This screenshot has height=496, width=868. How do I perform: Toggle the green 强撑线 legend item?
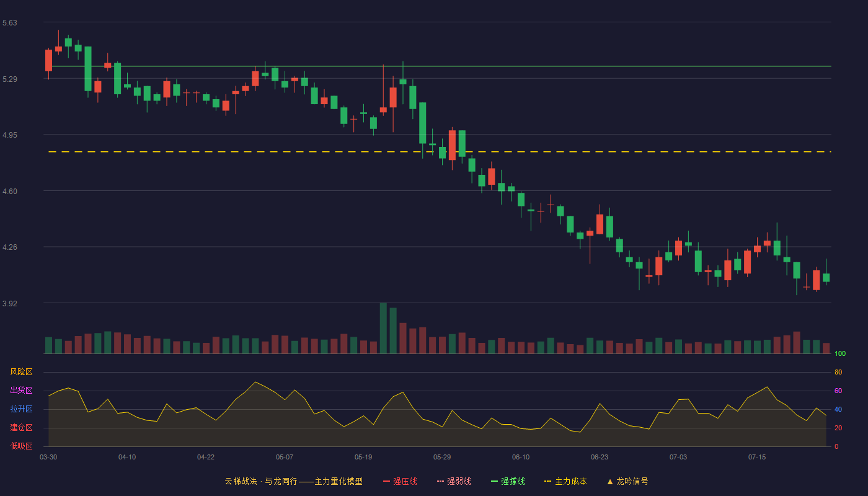pos(508,481)
